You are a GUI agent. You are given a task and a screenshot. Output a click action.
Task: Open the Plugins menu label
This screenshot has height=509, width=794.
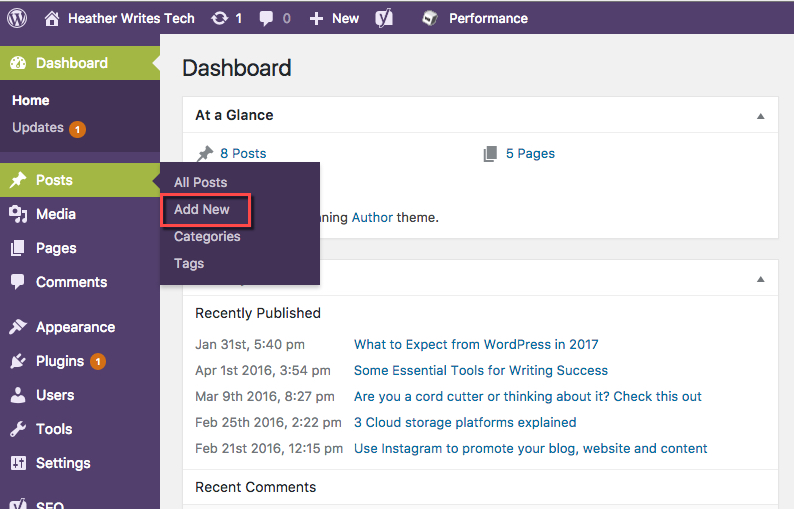click(x=60, y=361)
